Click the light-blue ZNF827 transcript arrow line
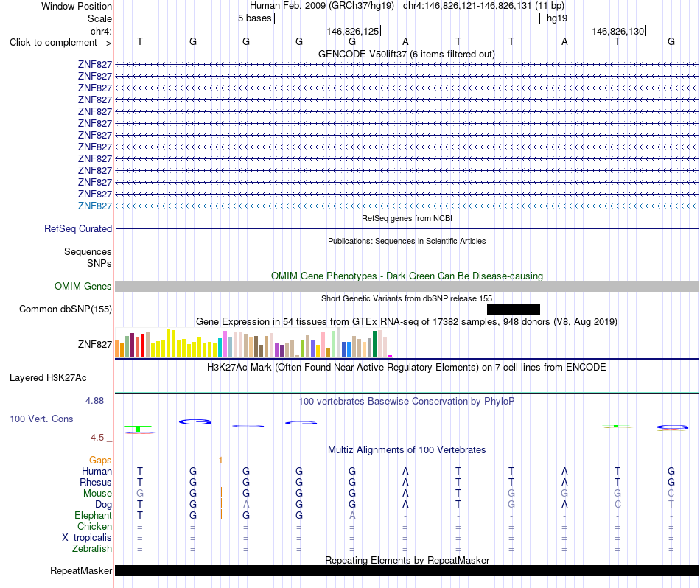 click(x=407, y=206)
